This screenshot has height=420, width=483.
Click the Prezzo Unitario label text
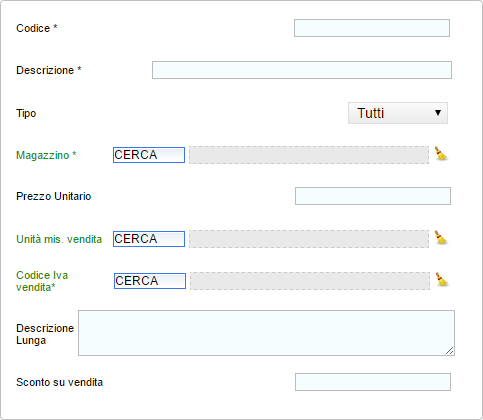point(54,196)
